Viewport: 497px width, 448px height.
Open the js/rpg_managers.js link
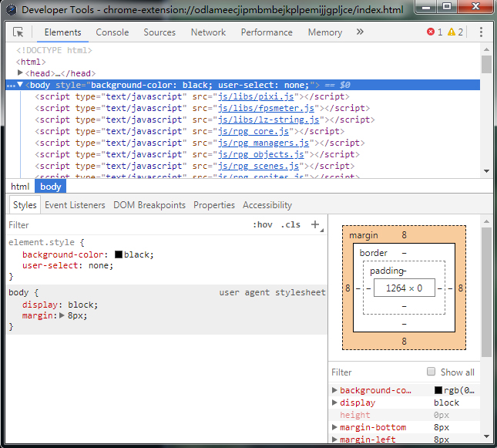tap(264, 143)
